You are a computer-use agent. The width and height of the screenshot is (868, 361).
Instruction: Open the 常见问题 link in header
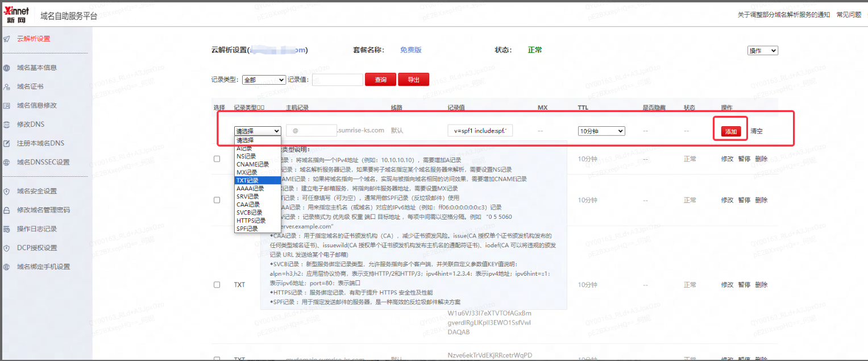tap(849, 15)
